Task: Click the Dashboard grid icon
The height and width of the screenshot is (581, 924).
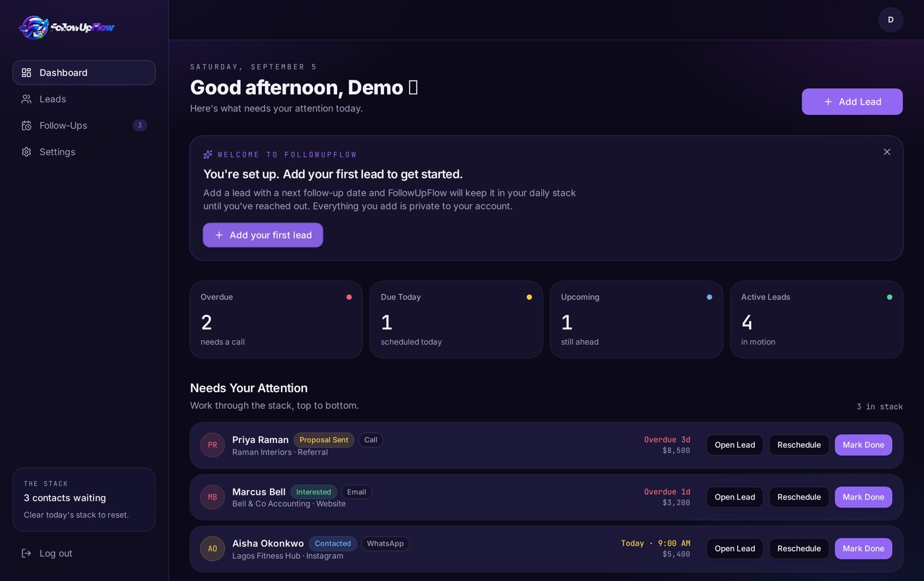Action: [x=27, y=73]
